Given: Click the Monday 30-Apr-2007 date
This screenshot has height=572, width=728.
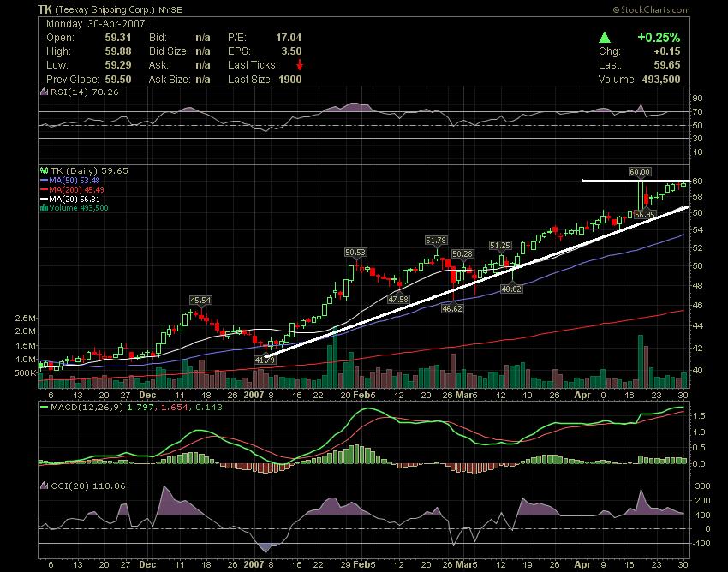Looking at the screenshot, I should pyautogui.click(x=96, y=24).
